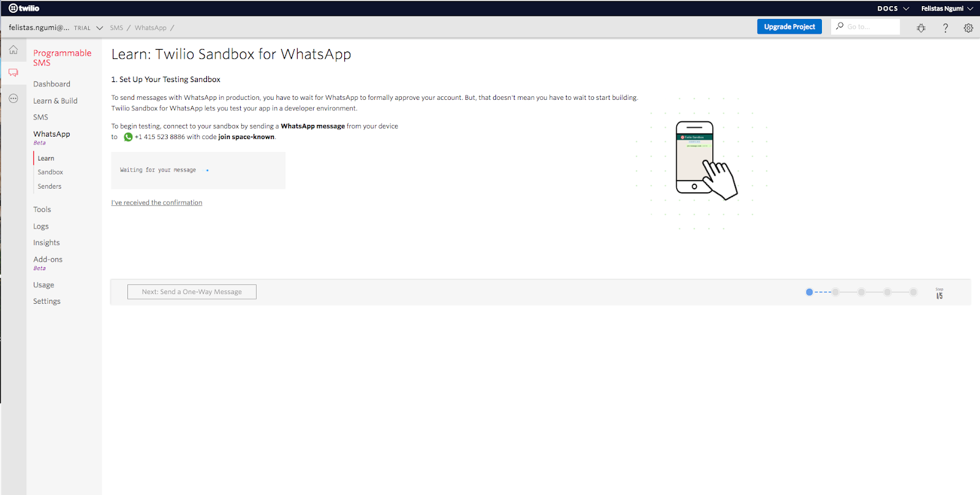
Task: Click the Upgrade Project button
Action: 790,27
